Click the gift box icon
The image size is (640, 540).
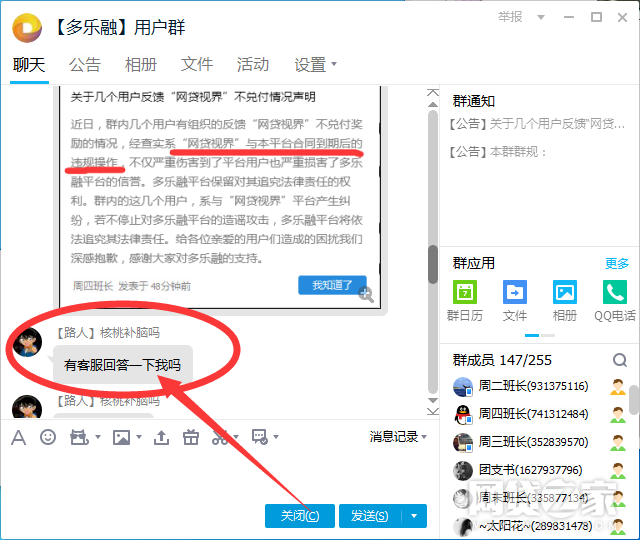[191, 437]
